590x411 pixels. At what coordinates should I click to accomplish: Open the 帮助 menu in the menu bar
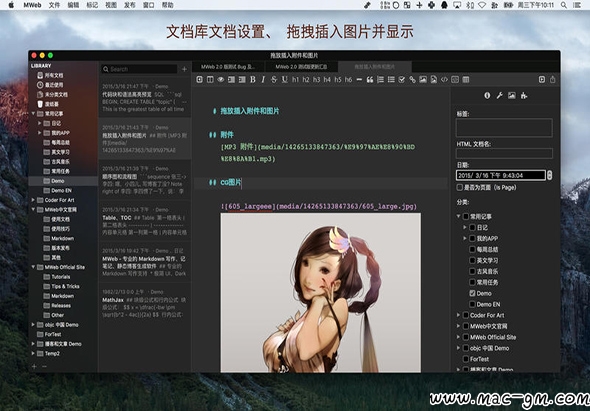tap(167, 5)
